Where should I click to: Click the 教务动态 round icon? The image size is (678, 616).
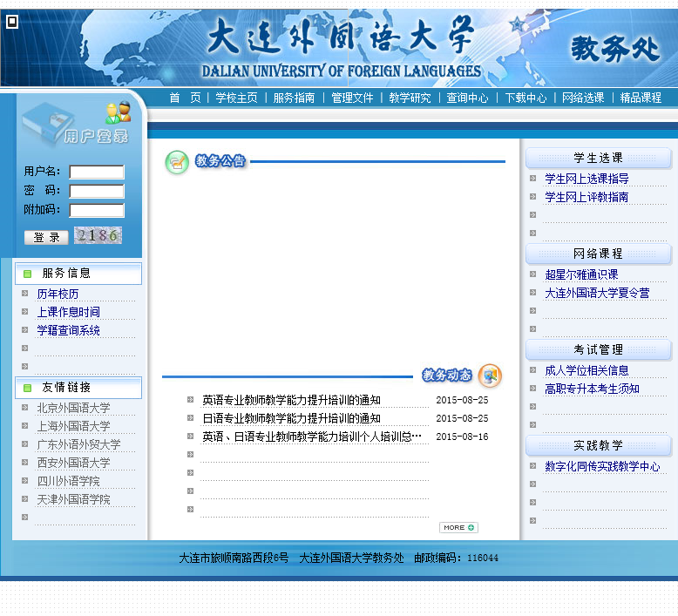click(x=490, y=376)
